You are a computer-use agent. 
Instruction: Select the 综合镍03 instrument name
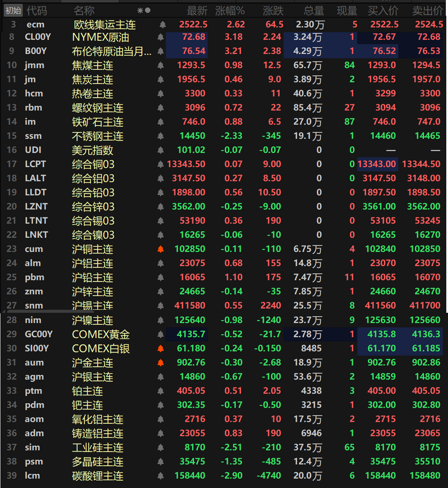point(93,235)
